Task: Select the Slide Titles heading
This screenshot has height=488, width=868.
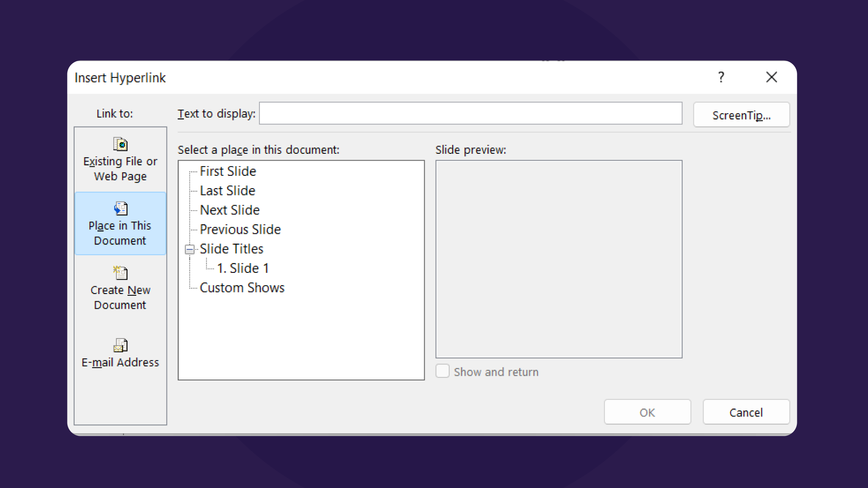Action: pyautogui.click(x=232, y=249)
